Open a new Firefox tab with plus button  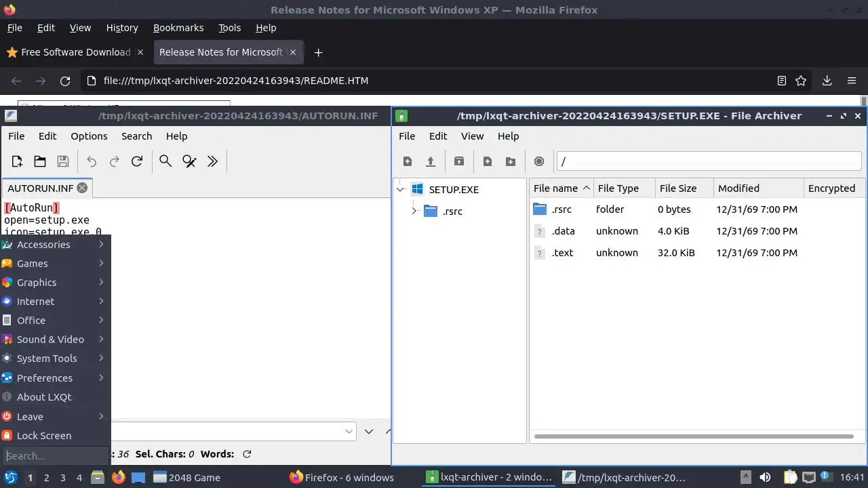tap(318, 52)
